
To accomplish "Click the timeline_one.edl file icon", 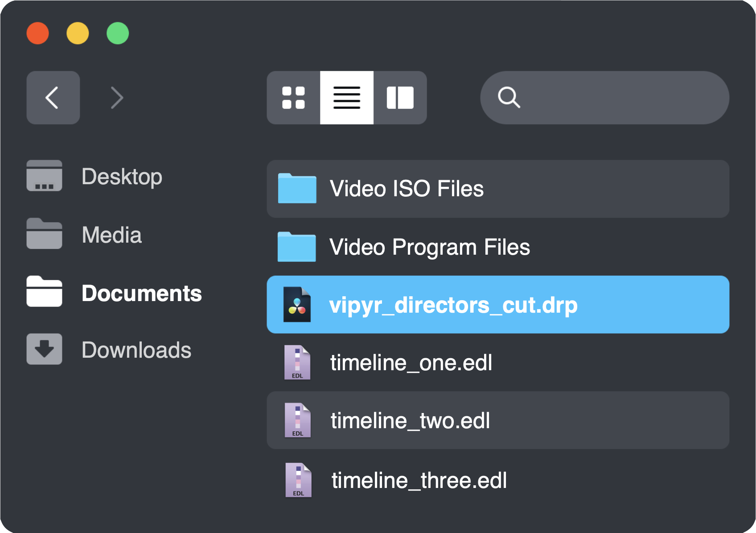I will tap(297, 363).
